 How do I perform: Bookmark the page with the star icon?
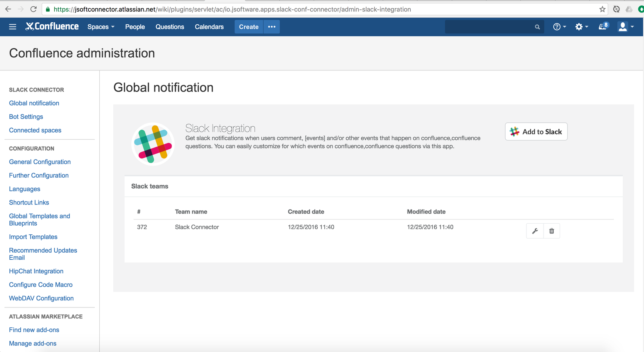(x=602, y=9)
